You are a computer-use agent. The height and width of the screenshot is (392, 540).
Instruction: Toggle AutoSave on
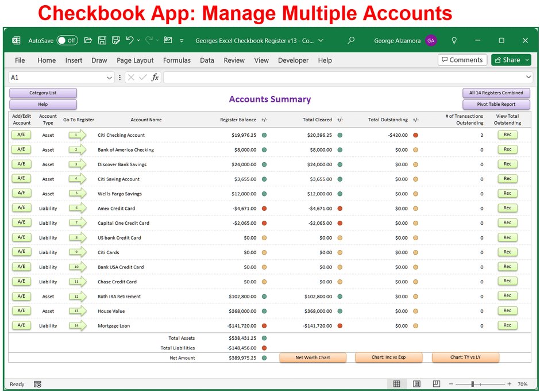[67, 40]
